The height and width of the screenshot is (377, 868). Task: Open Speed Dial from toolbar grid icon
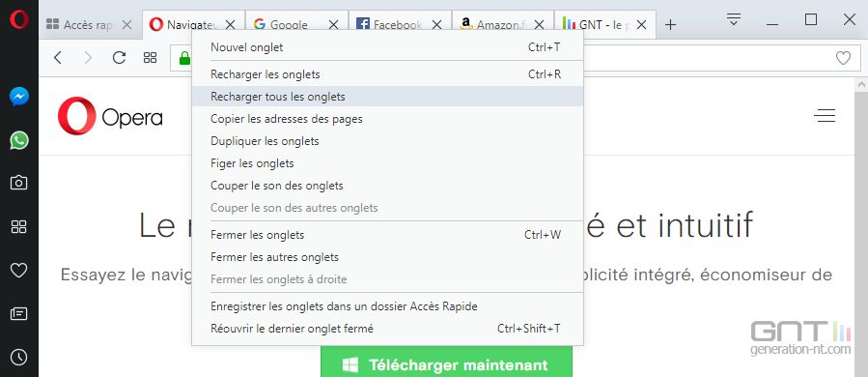click(x=150, y=58)
